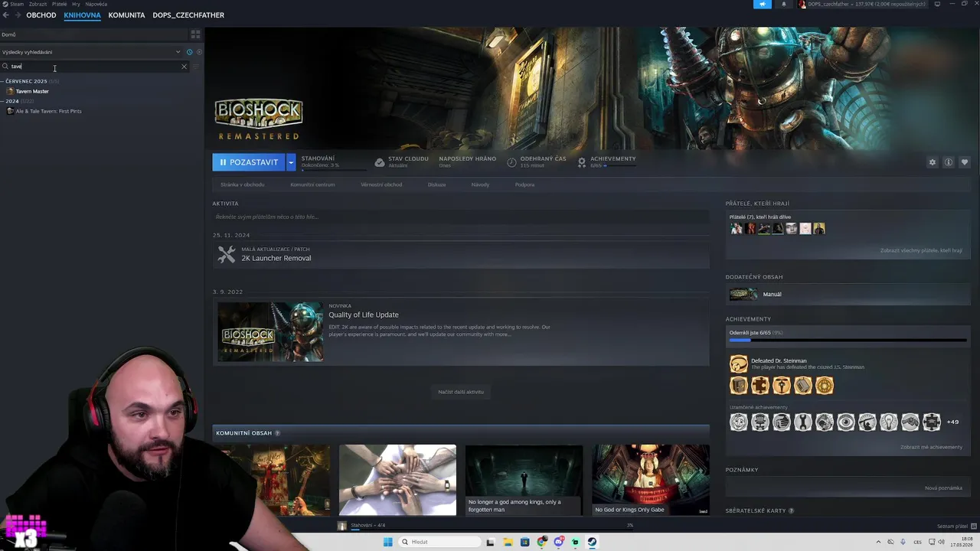
Task: Click the achievements progress bar
Action: click(x=848, y=340)
